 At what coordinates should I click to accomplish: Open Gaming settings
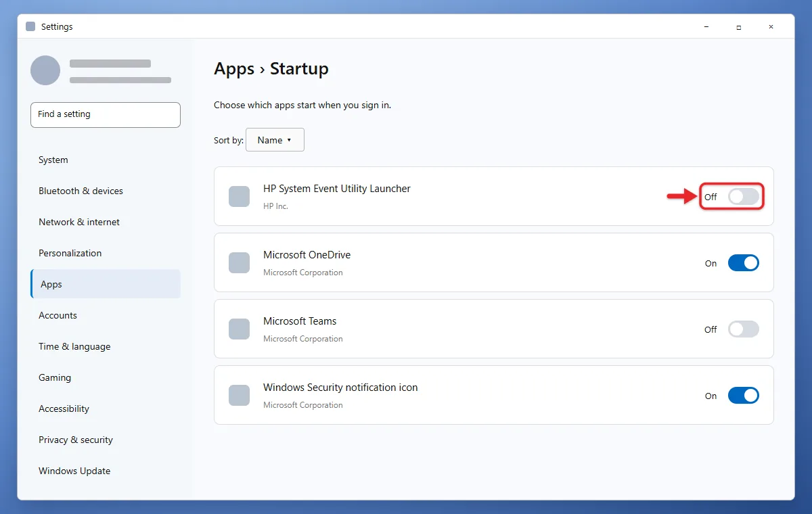point(106,377)
